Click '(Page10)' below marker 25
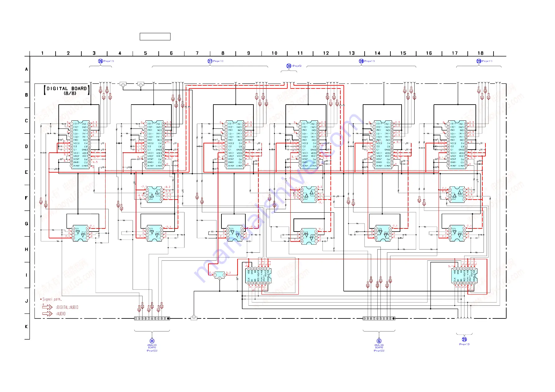This screenshot has height=392, width=555. tap(464, 344)
